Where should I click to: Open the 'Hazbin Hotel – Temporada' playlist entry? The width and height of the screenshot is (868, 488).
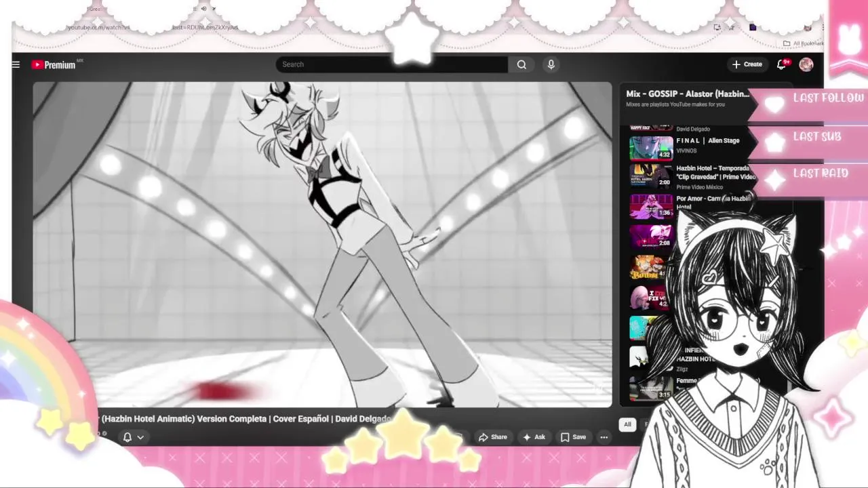point(715,172)
